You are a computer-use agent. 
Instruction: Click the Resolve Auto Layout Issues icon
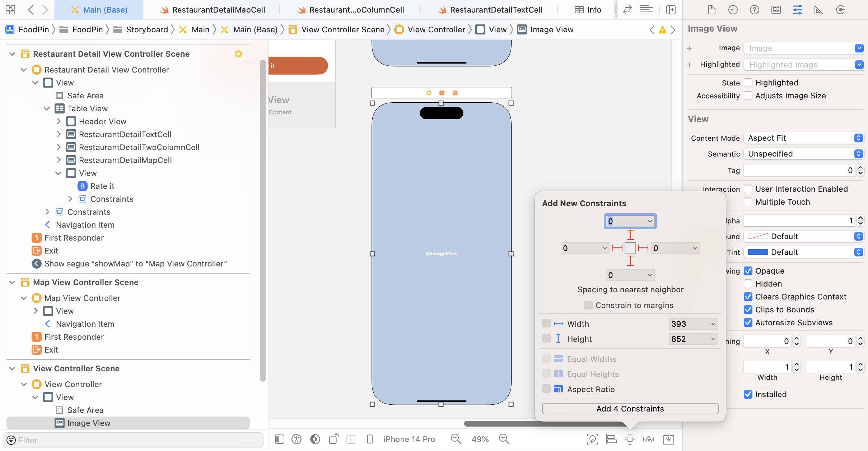tap(649, 439)
